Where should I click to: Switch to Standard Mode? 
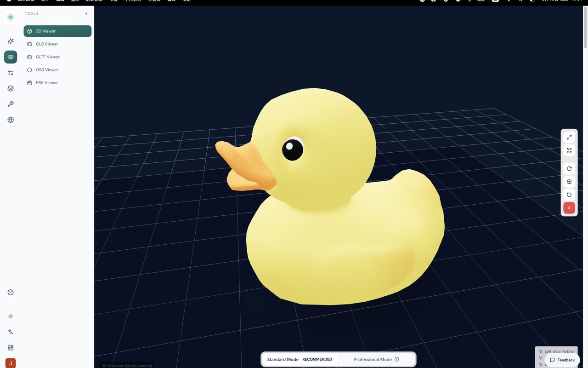[300, 360]
